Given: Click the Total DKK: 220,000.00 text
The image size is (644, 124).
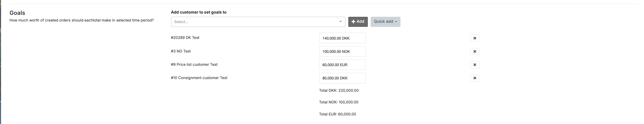Looking at the screenshot, I should [339, 90].
